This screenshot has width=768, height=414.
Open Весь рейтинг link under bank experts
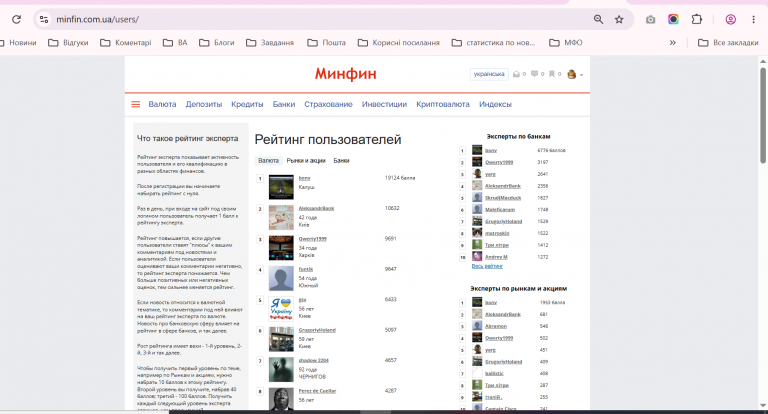[487, 266]
